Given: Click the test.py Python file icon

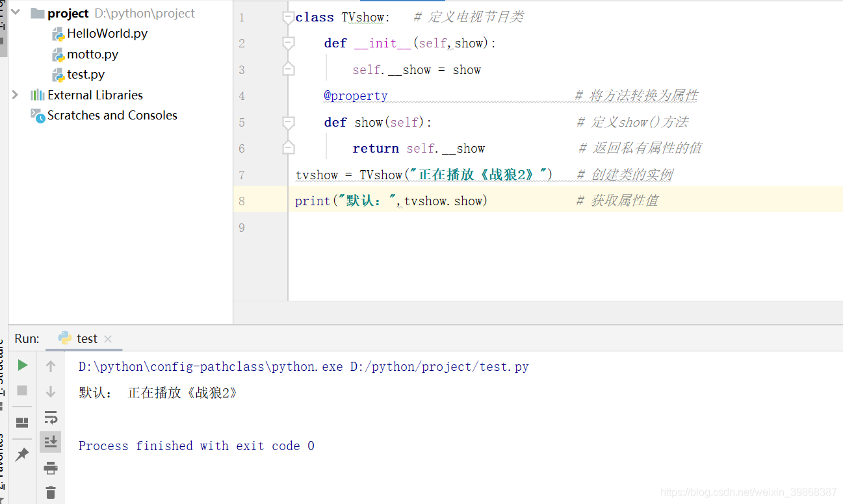Looking at the screenshot, I should pyautogui.click(x=58, y=75).
